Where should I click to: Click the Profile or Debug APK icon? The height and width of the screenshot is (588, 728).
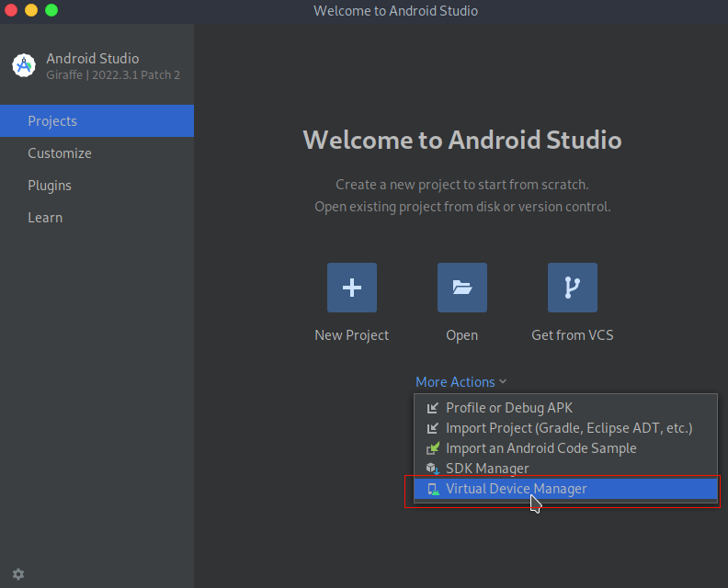pos(432,408)
